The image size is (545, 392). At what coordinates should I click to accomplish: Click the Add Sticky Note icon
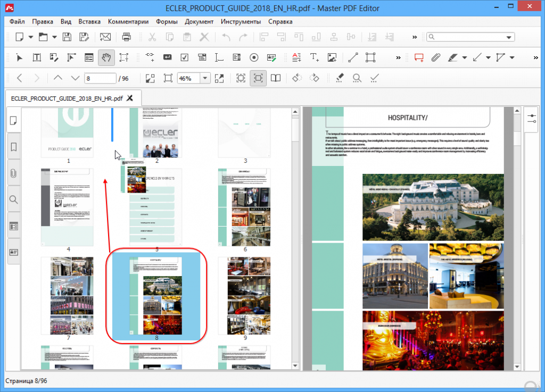(x=419, y=57)
